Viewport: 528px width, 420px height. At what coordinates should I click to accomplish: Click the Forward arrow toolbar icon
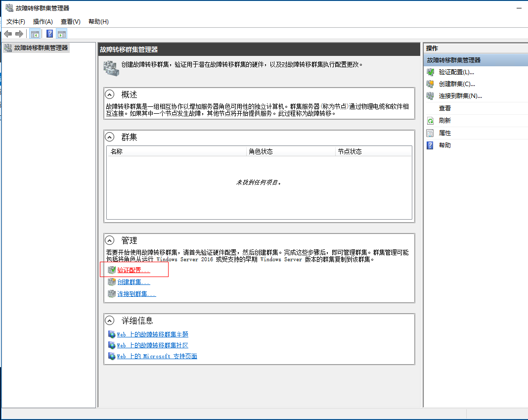20,34
